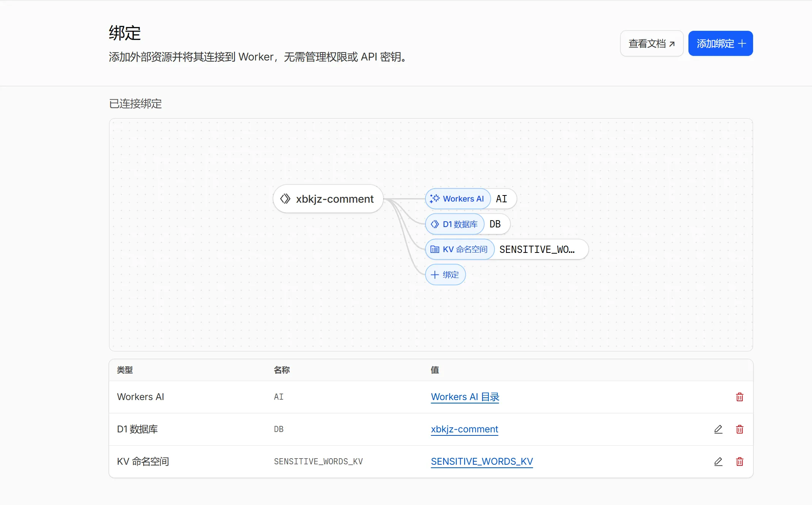The height and width of the screenshot is (505, 812).
Task: Click the SENSITIVE_WORDS_KV name cell
Action: click(x=318, y=462)
